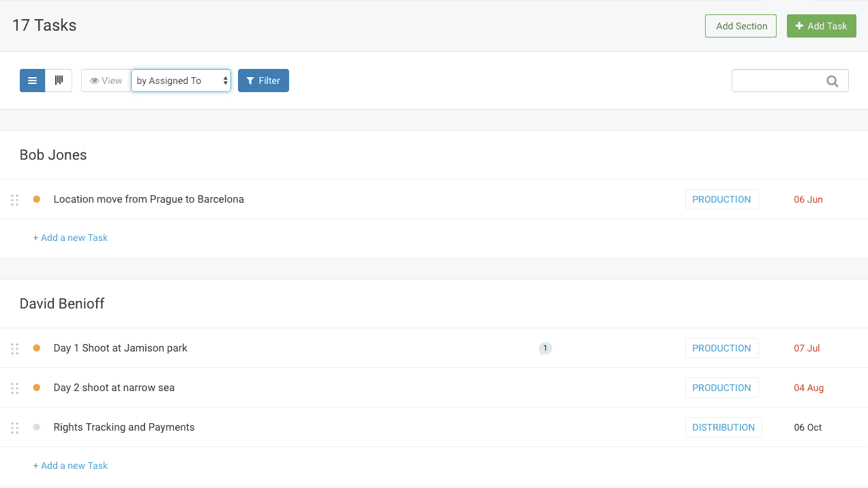Viewport: 868px width, 488px height.
Task: Grab the drag handle for Day 2 shoot
Action: pos(14,388)
